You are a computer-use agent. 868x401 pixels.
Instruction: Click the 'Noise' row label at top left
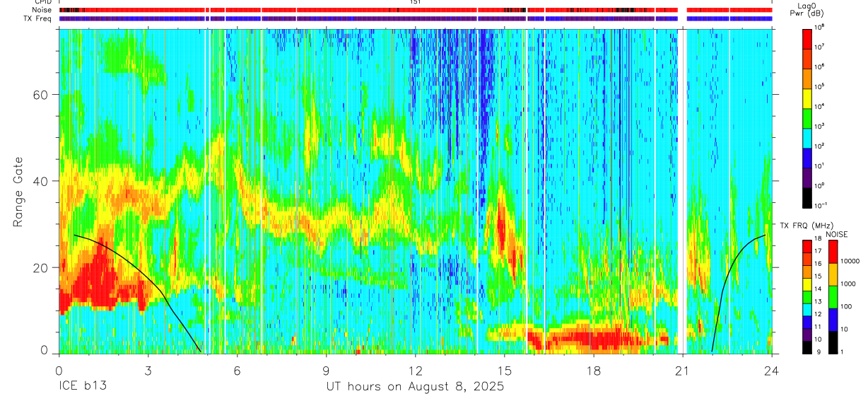[x=42, y=11]
